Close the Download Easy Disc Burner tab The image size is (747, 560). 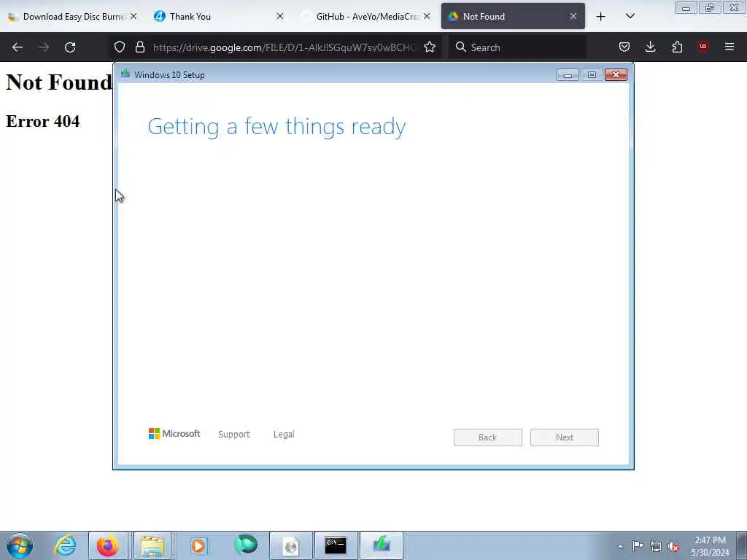133,17
